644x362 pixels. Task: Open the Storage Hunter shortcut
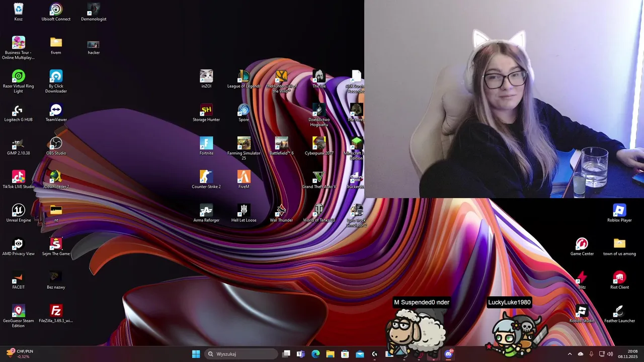[x=206, y=113]
